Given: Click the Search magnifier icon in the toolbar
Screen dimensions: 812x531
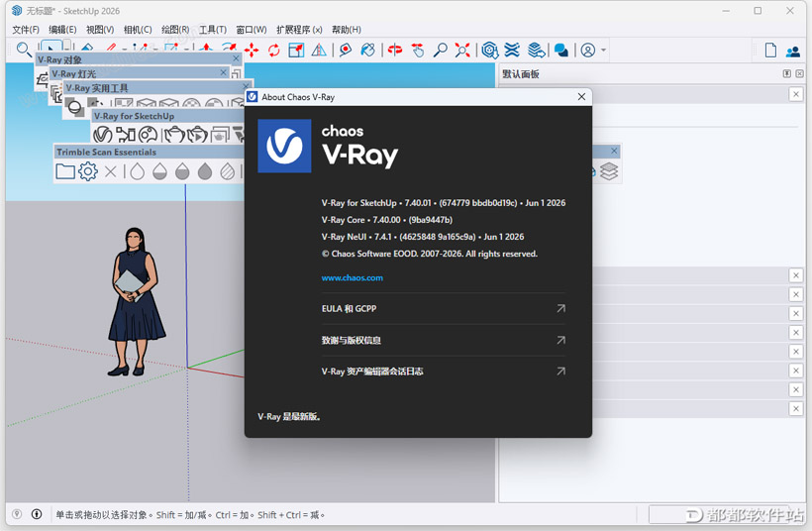Looking at the screenshot, I should point(24,50).
